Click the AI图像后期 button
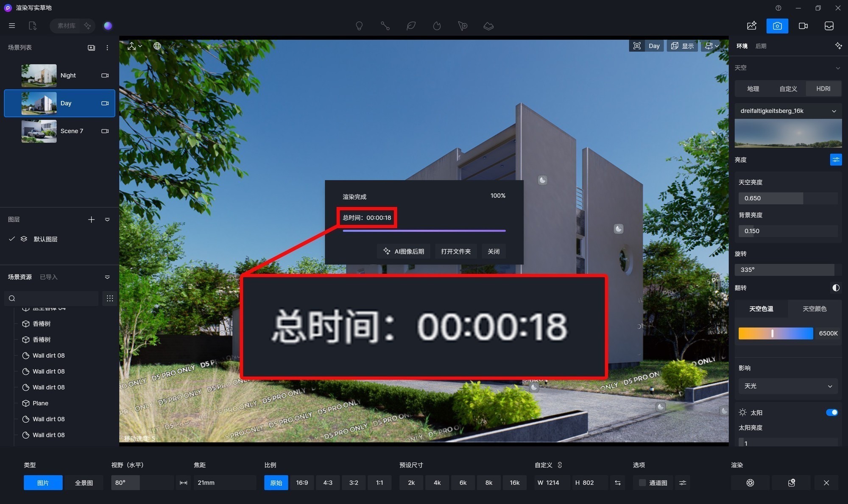848x504 pixels. point(403,251)
